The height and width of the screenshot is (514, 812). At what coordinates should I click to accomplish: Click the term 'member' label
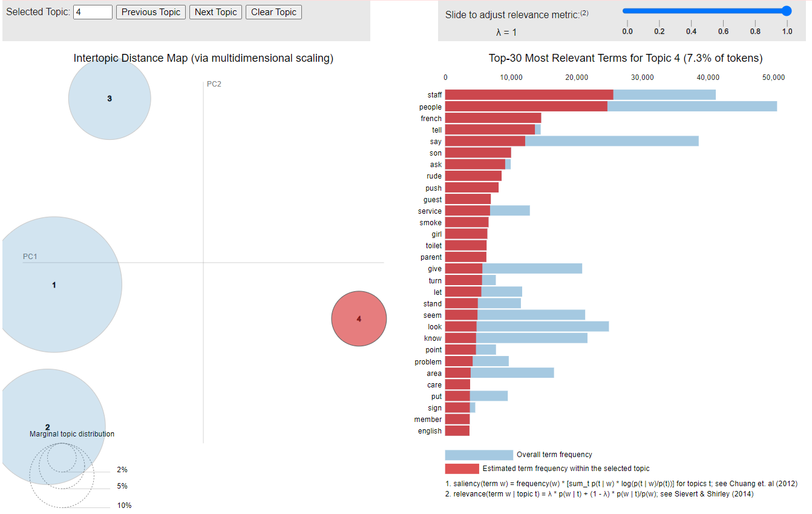pos(428,419)
